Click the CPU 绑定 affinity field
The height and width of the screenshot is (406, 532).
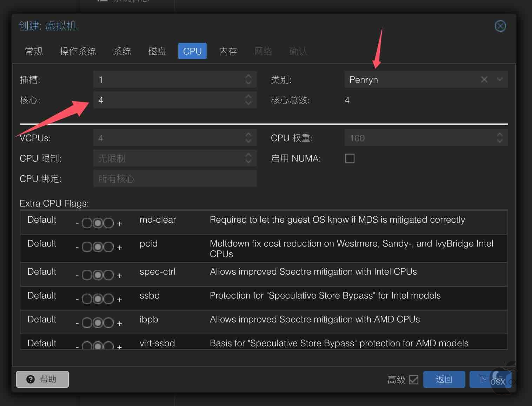(x=175, y=179)
